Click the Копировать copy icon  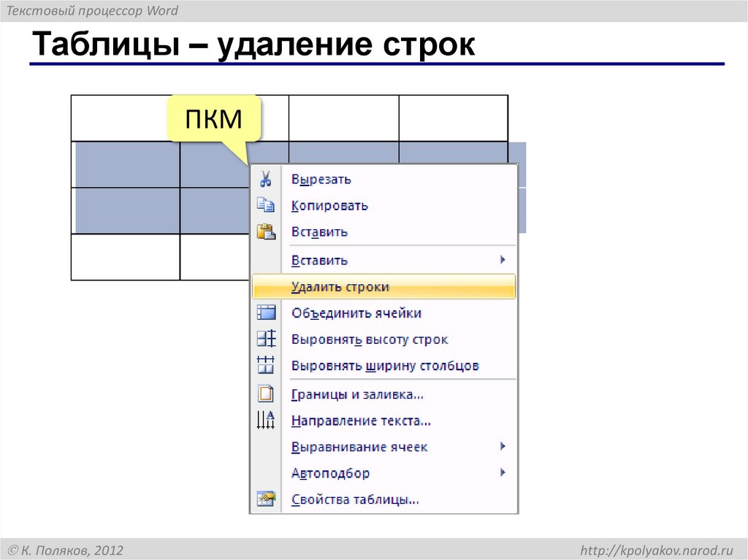266,205
